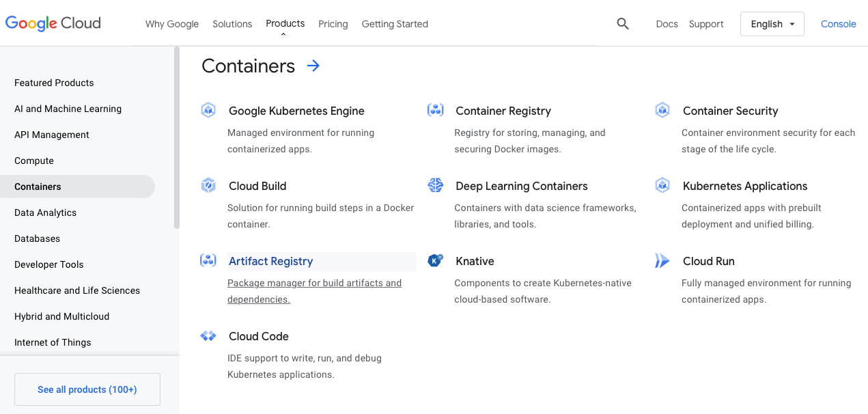Click the Cloud Build shield icon
868x414 pixels.
(208, 184)
